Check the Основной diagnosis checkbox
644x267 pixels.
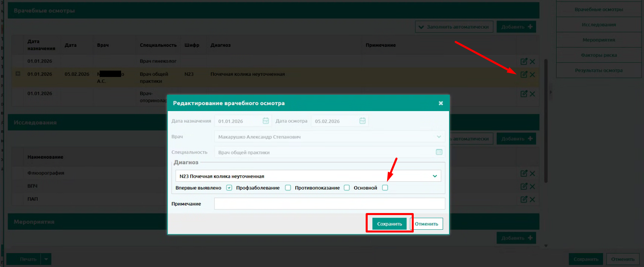coord(385,188)
